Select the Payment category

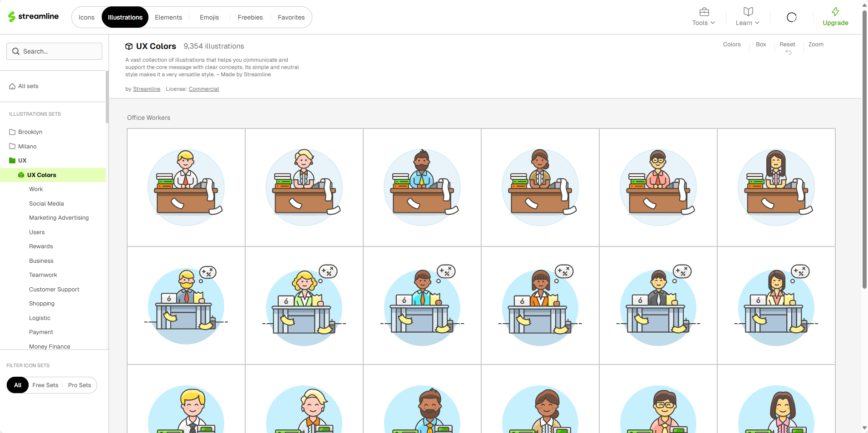41,332
